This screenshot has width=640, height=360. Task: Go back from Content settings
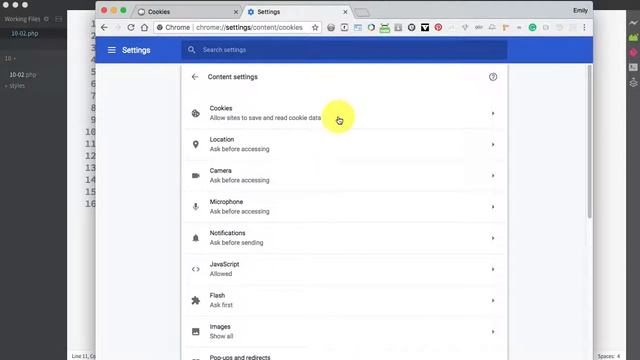coord(195,77)
